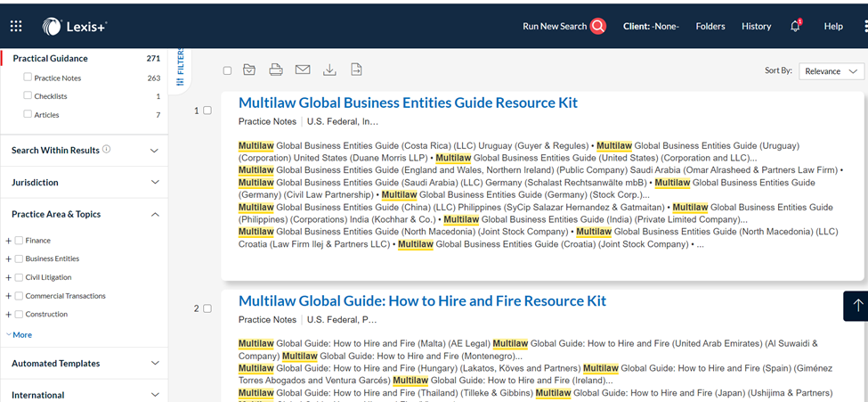Show More practice area topics
The width and height of the screenshot is (868, 402).
tap(19, 335)
